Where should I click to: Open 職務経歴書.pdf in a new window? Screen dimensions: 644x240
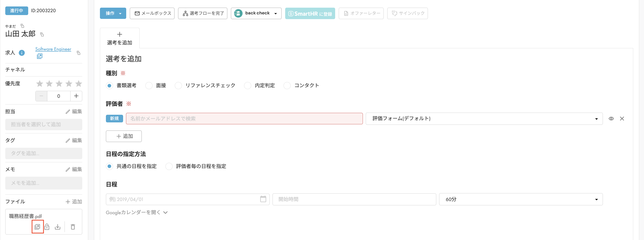point(38,227)
